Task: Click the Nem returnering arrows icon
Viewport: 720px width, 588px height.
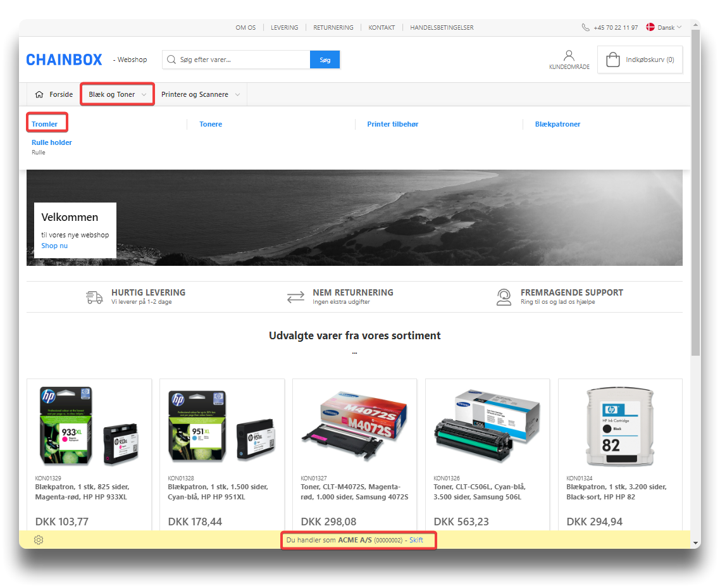Action: pos(295,297)
